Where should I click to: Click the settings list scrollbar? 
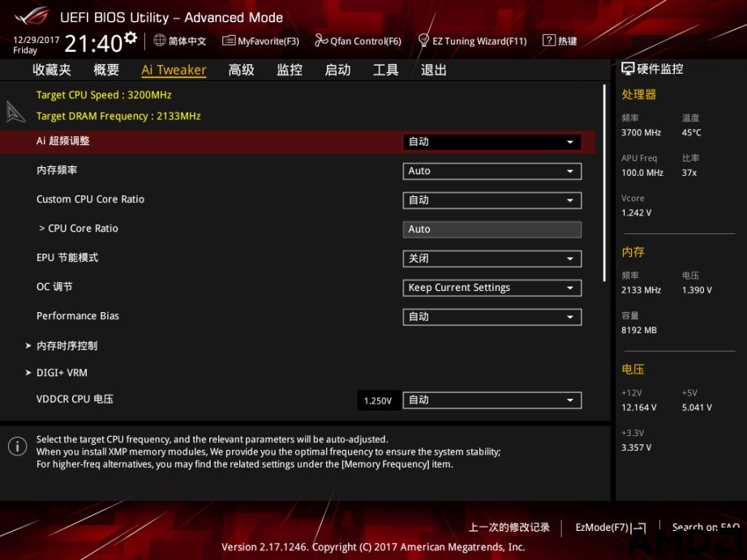tap(604, 183)
